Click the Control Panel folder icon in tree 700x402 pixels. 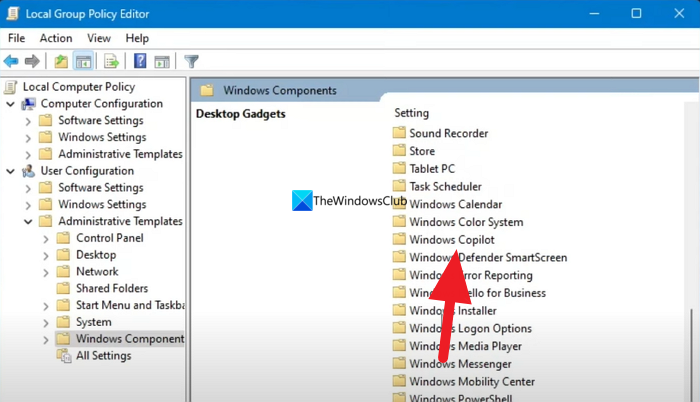point(63,238)
